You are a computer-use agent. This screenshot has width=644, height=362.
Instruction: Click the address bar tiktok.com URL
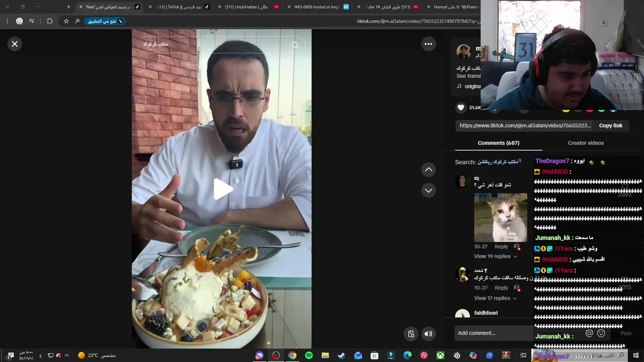pyautogui.click(x=418, y=21)
